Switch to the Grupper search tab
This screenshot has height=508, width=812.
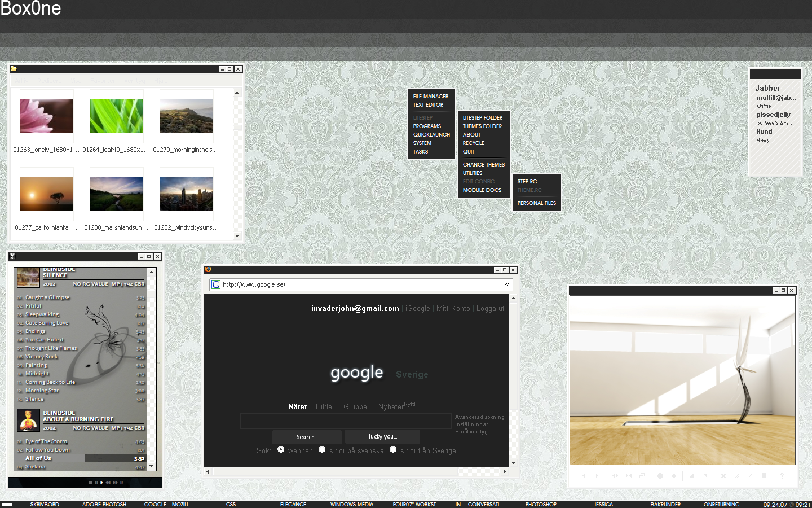point(356,406)
